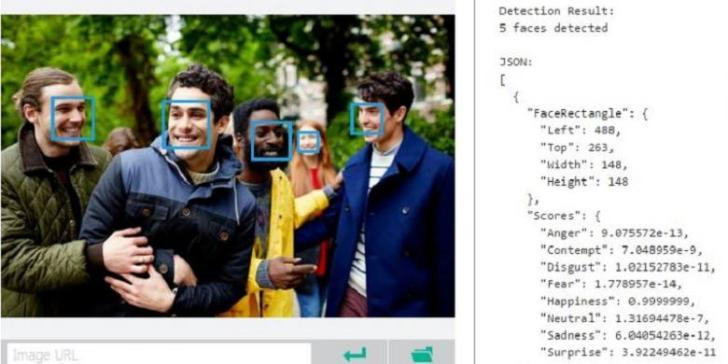Select the "Surprise" score line
Viewport: 728px width, 364px height.
pyautogui.click(x=628, y=352)
